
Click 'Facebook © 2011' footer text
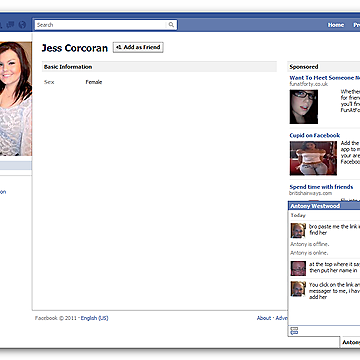56,318
